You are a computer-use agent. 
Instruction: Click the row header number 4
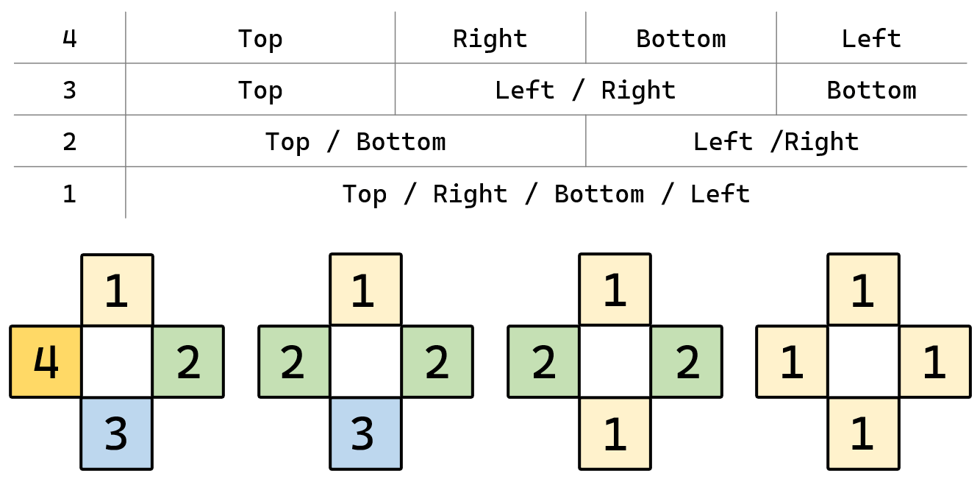[69, 38]
